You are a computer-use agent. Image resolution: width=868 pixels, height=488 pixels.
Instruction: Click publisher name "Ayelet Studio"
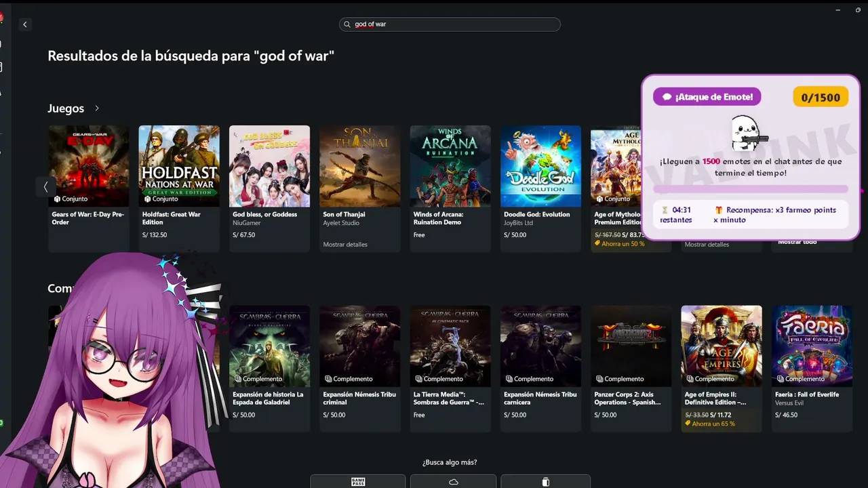341,222
